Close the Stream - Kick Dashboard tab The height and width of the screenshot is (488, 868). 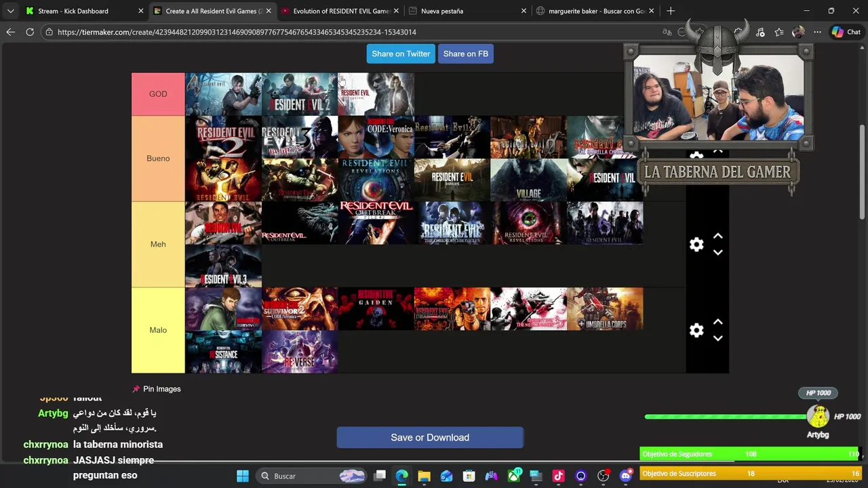(140, 11)
